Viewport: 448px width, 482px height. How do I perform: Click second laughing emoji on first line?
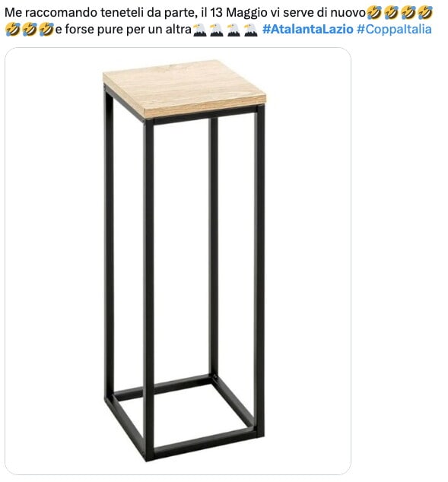pyautogui.click(x=391, y=13)
